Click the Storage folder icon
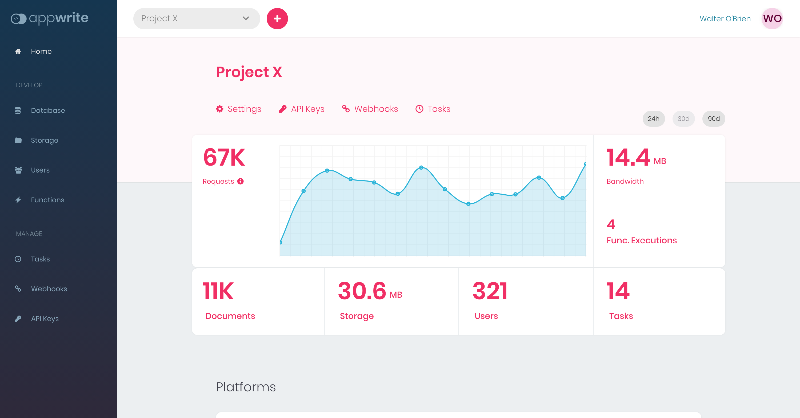 pyautogui.click(x=18, y=140)
